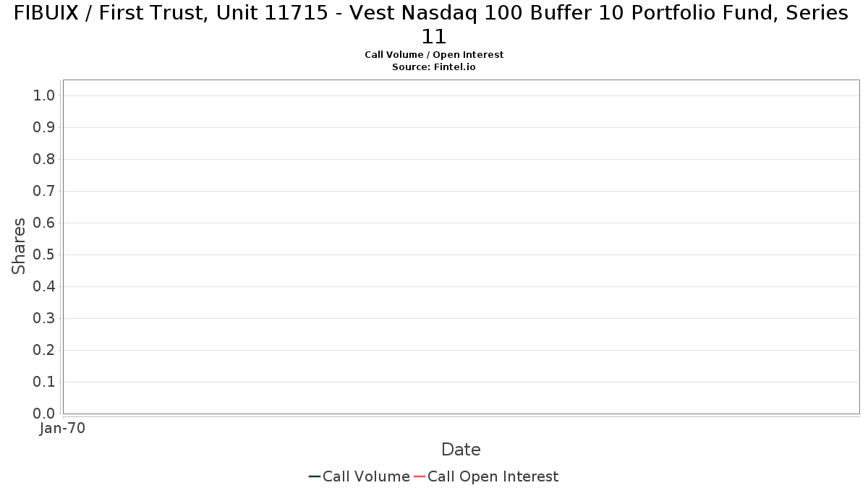Click the 0.3 y-axis tick label
Image resolution: width=868 pixels, height=488 pixels.
[44, 319]
